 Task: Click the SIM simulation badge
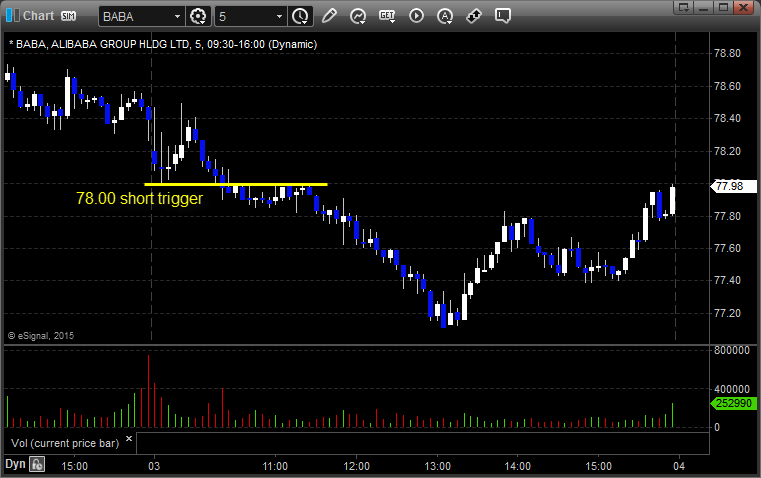(68, 16)
